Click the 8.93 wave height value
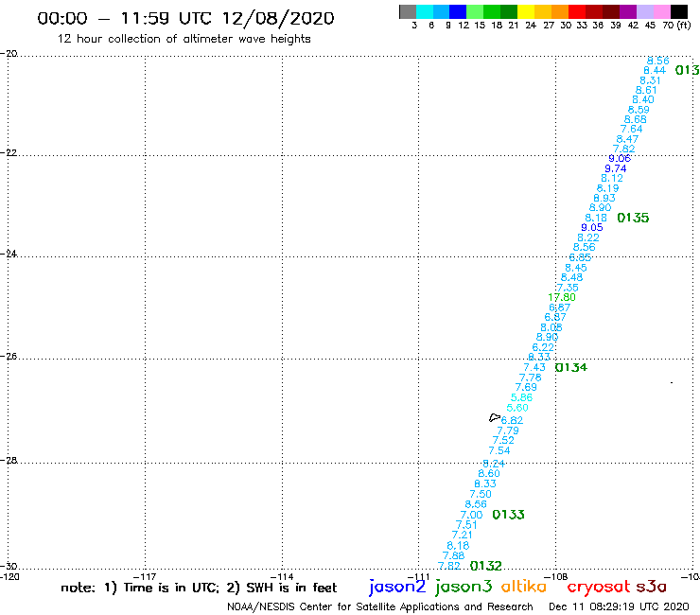This screenshot has width=700, height=615. coord(604,198)
